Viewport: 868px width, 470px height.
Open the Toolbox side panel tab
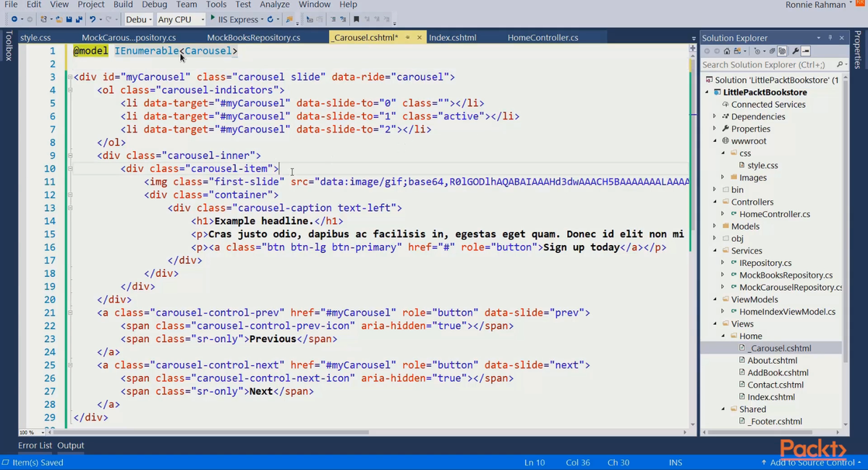coord(8,46)
